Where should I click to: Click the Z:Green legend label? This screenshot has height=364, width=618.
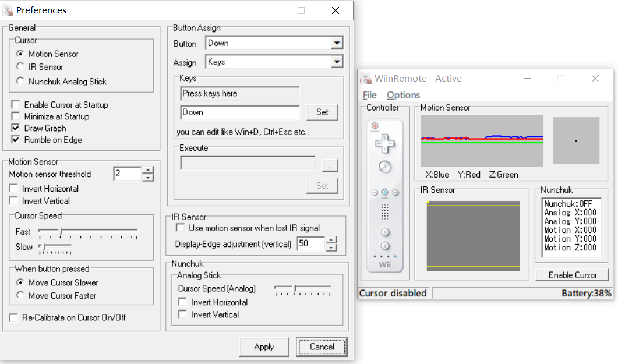503,175
